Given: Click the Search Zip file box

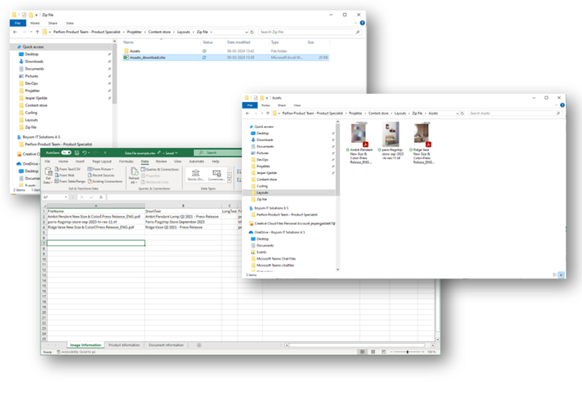Looking at the screenshot, I should (x=310, y=32).
